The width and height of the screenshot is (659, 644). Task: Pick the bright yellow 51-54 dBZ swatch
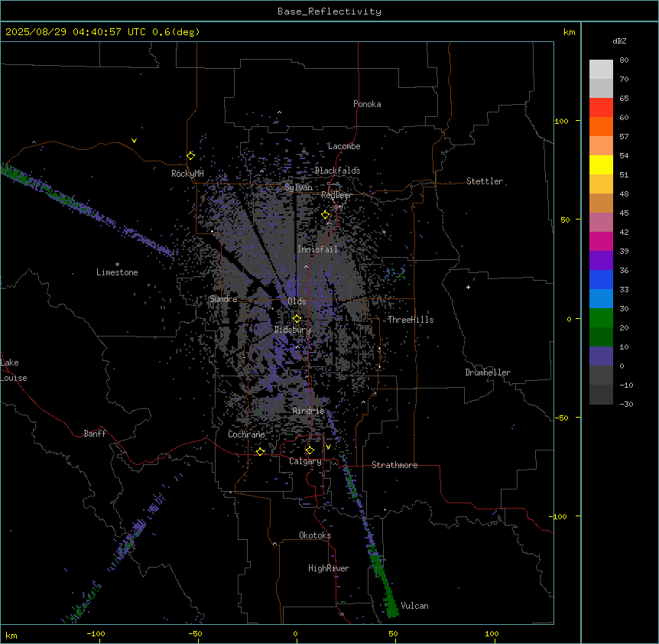pyautogui.click(x=601, y=164)
